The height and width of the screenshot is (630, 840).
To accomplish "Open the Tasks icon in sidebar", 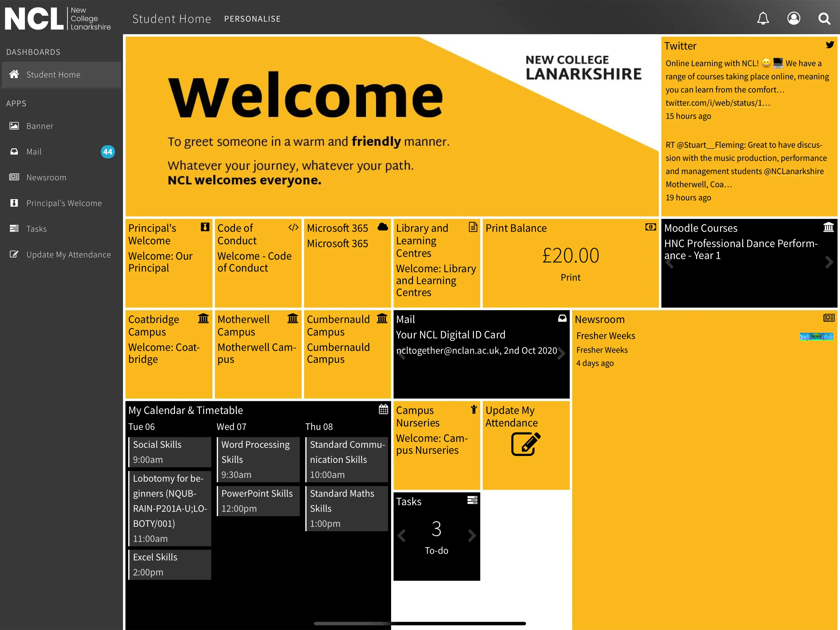I will coord(14,228).
